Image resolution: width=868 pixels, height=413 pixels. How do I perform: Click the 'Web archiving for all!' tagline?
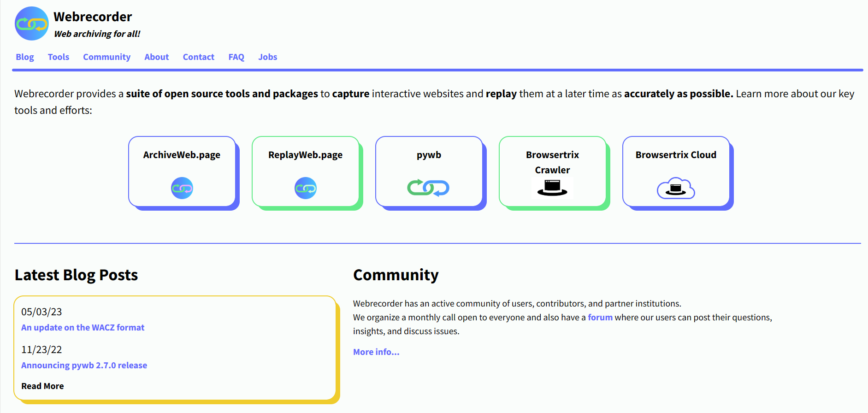pyautogui.click(x=97, y=34)
